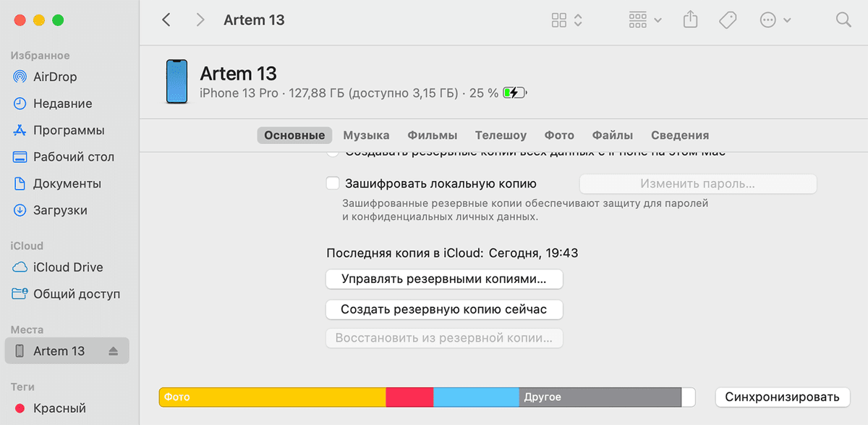868x425 pixels.
Task: Click the white free-space storage segment
Action: tap(688, 397)
